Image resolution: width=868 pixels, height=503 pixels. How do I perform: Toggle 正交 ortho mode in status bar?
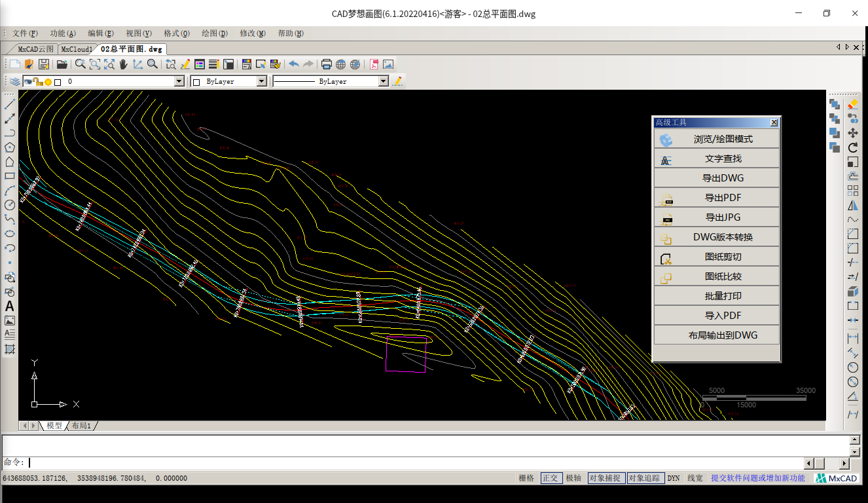pyautogui.click(x=551, y=478)
